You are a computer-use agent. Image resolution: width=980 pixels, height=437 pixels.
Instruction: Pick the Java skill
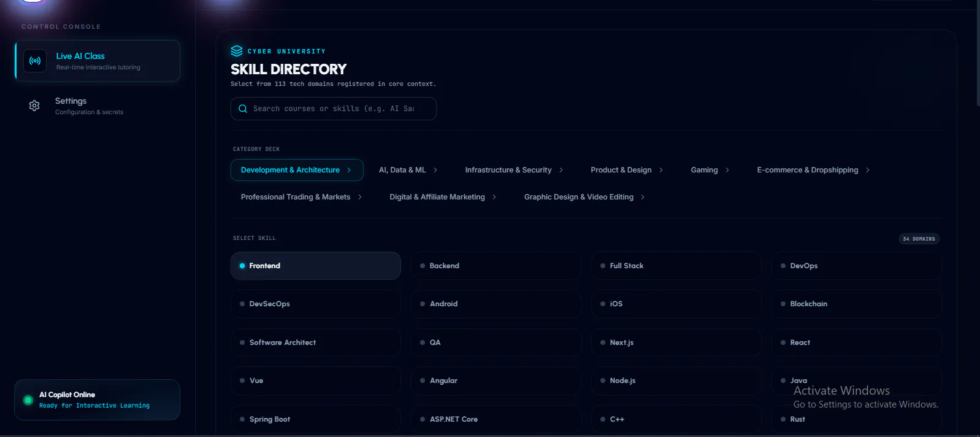[x=857, y=381]
